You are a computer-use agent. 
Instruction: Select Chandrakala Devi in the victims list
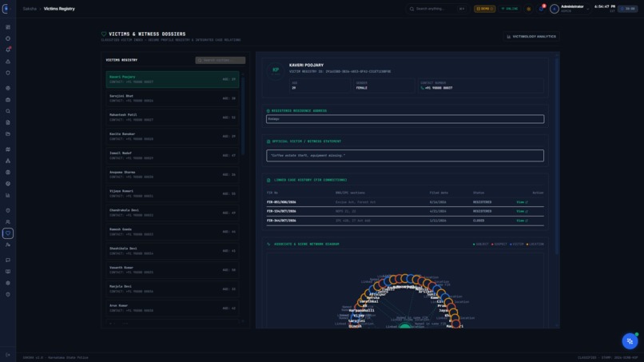173,213
